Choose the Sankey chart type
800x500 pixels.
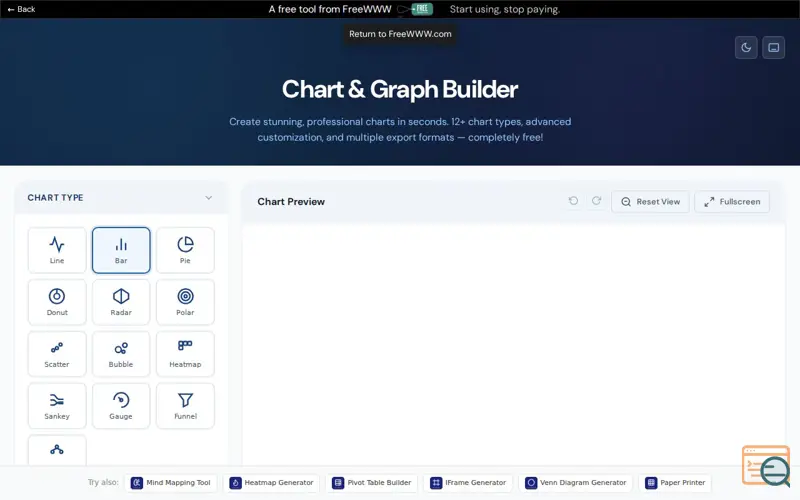[57, 406]
